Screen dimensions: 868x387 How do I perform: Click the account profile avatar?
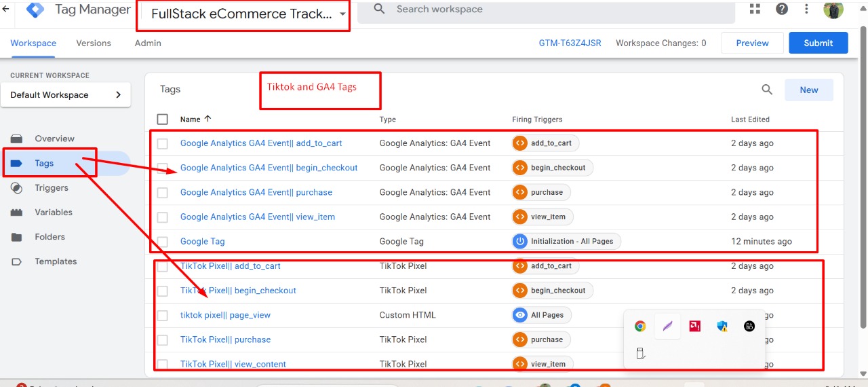coord(833,9)
